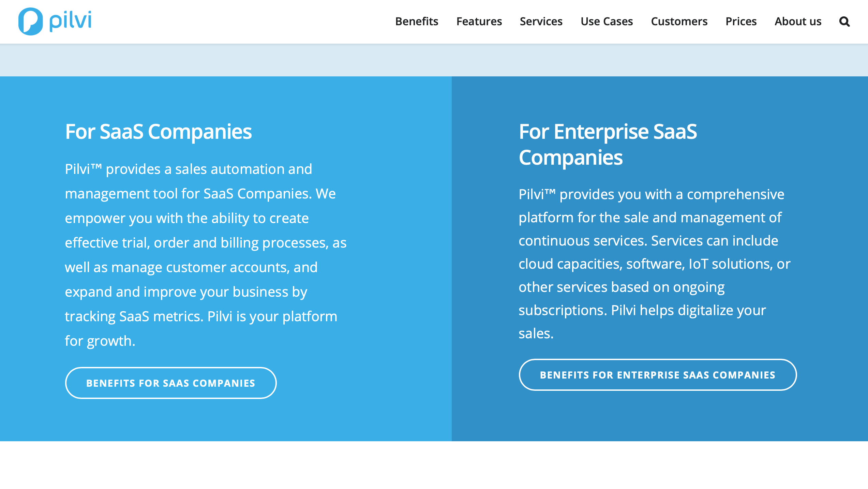
Task: Click the For SaaS Companies heading
Action: pos(159,132)
